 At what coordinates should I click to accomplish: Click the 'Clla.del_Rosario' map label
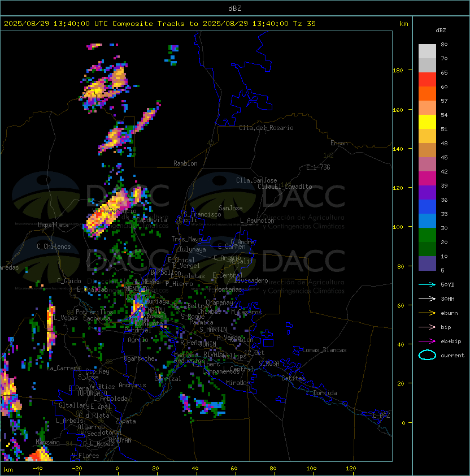tap(266, 128)
